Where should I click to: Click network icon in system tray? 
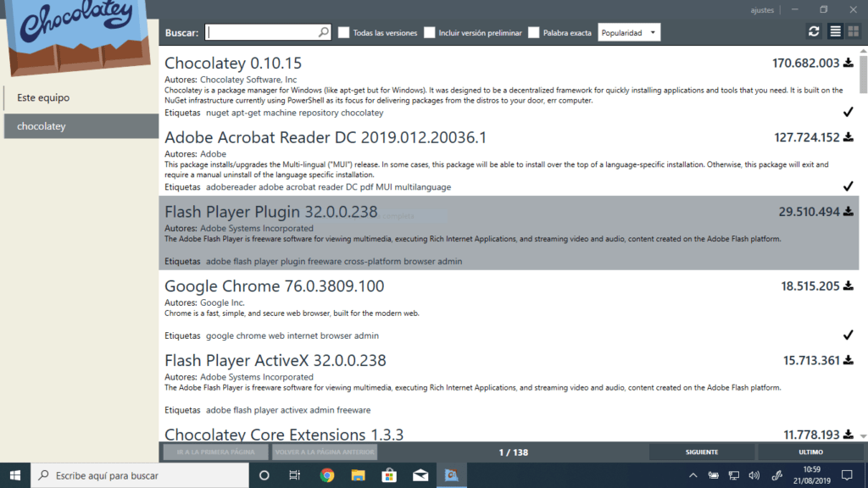point(734,475)
